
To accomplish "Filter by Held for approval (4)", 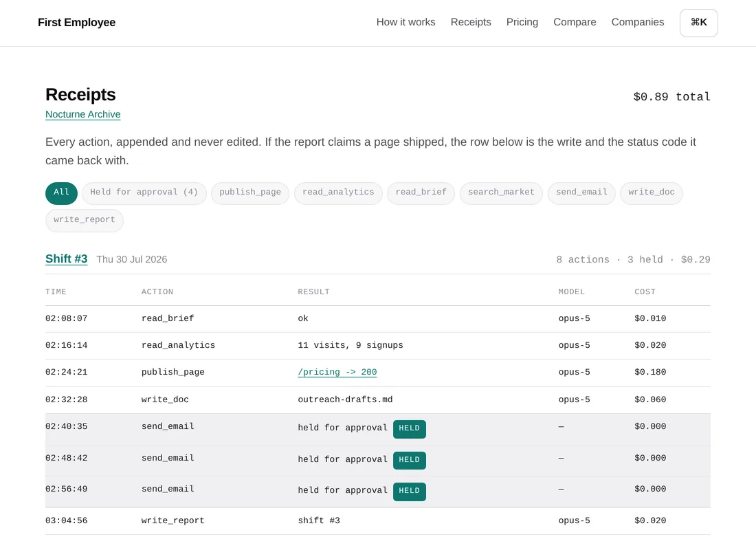I will pos(144,193).
